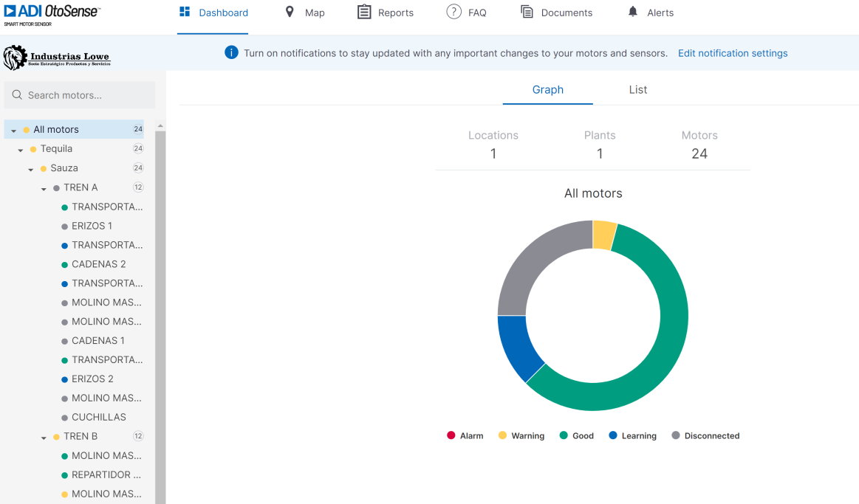The height and width of the screenshot is (504, 859).
Task: Switch to the List tab
Action: pyautogui.click(x=637, y=90)
